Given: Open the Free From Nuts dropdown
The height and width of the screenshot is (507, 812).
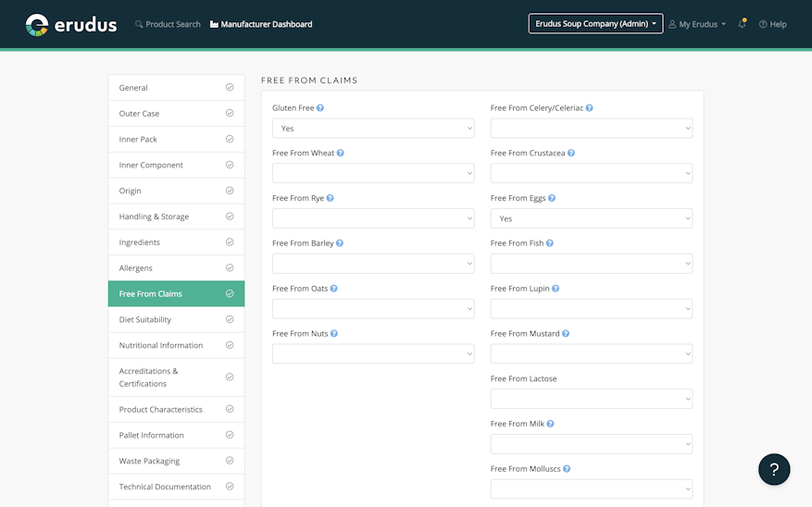Looking at the screenshot, I should tap(373, 353).
